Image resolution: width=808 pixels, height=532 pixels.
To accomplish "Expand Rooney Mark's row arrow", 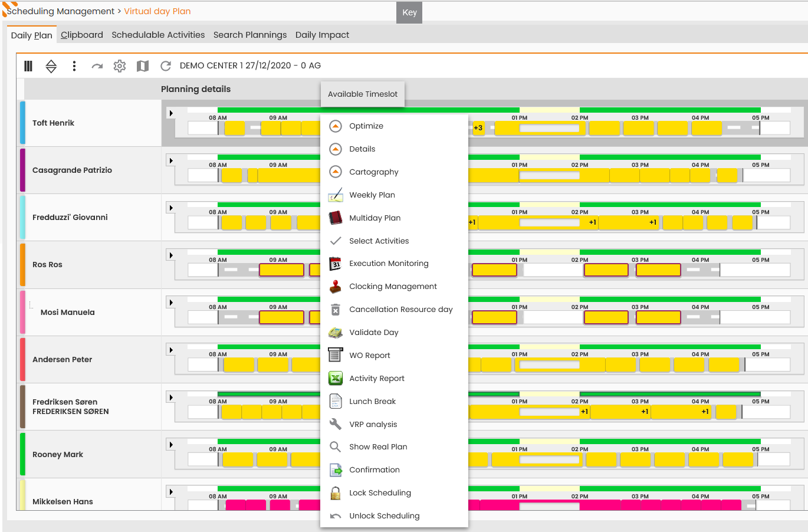I will [x=171, y=445].
